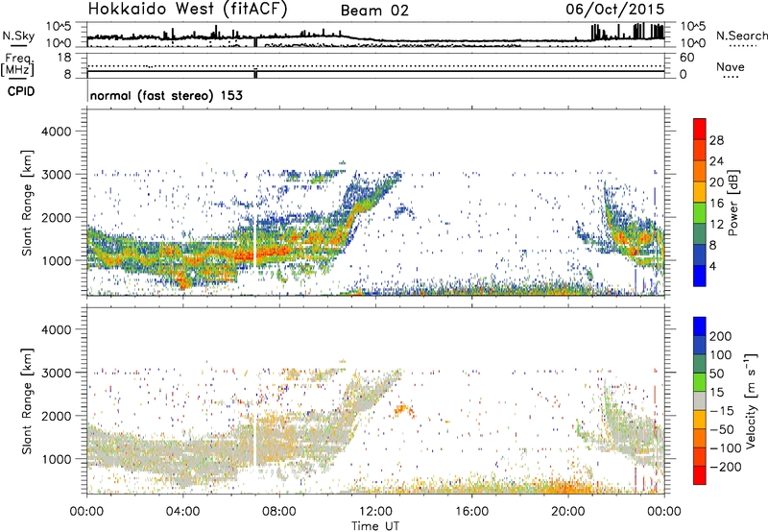The width and height of the screenshot is (768, 532).
Task: Click the '04:00' time axis tick label
Action: tap(183, 512)
